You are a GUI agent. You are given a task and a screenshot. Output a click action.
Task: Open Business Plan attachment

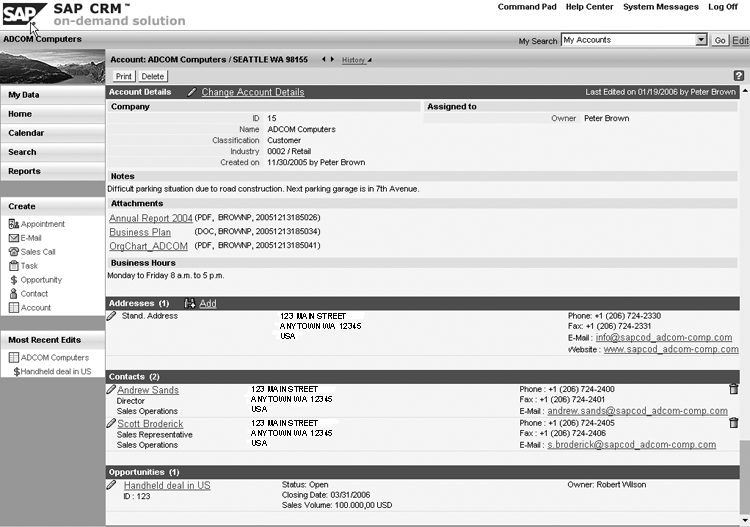coord(140,232)
